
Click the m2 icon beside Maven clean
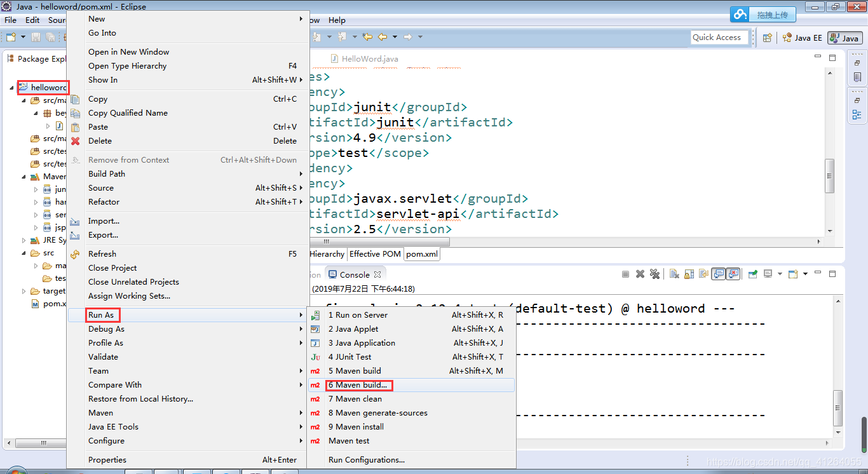tap(315, 399)
